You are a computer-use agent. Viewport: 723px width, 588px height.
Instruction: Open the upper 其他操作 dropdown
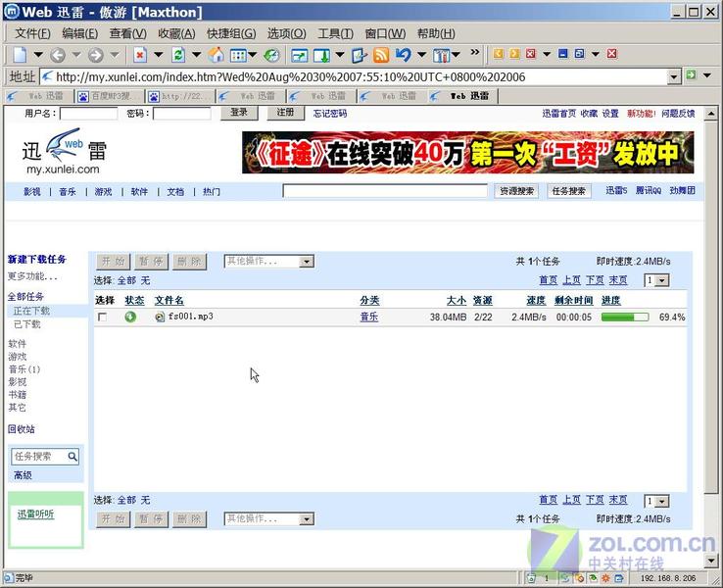point(306,262)
